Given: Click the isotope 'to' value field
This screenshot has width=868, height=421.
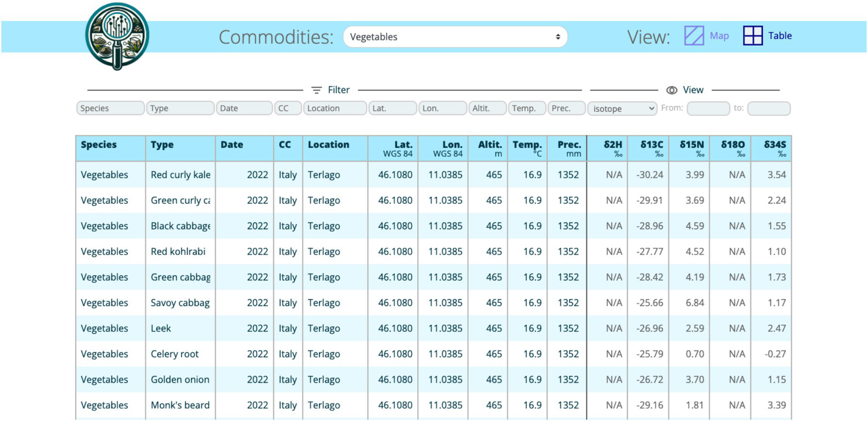Looking at the screenshot, I should (x=768, y=108).
